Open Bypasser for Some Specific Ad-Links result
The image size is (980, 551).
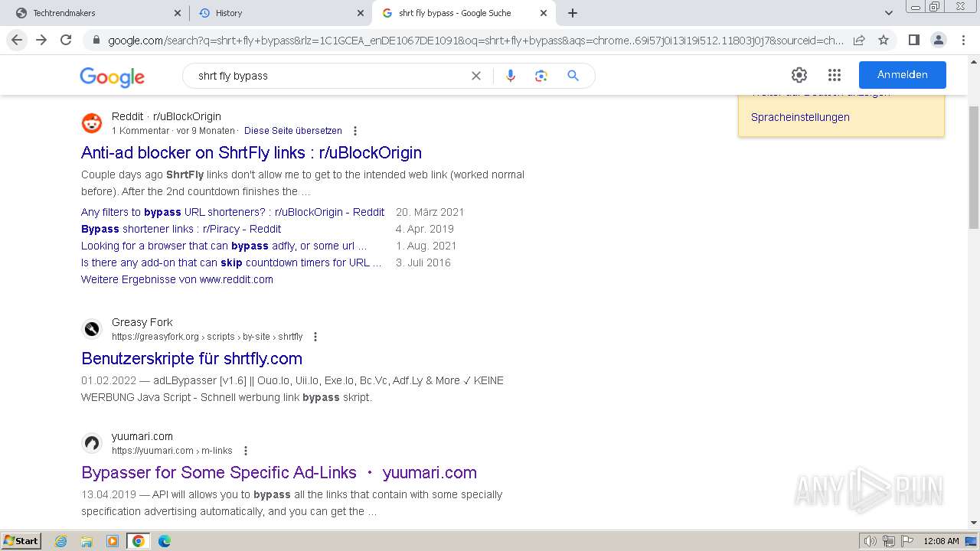click(279, 472)
